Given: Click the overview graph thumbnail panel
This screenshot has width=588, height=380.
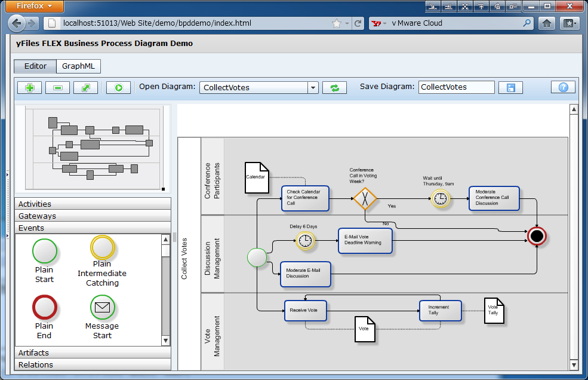Looking at the screenshot, I should click(93, 148).
